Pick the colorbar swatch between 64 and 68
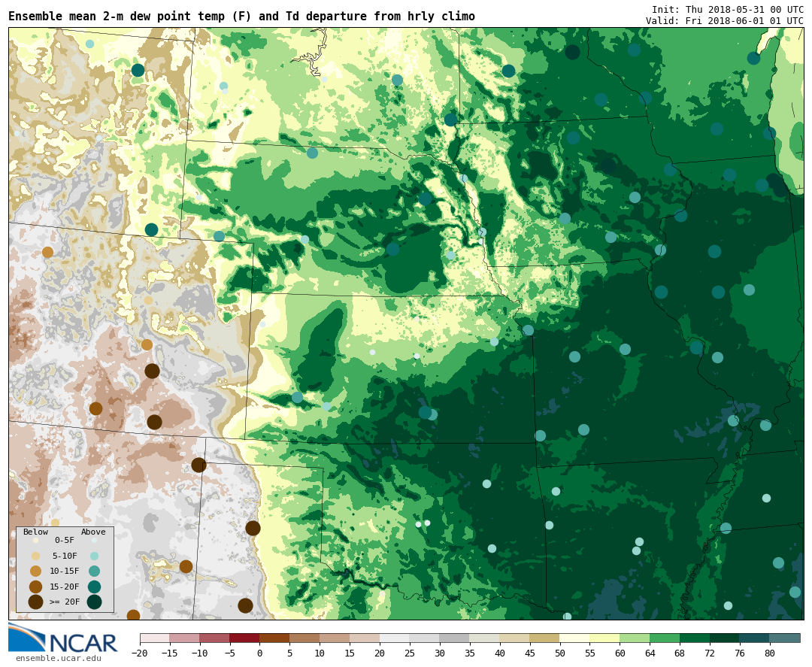Image resolution: width=812 pixels, height=667 pixels. [x=665, y=638]
